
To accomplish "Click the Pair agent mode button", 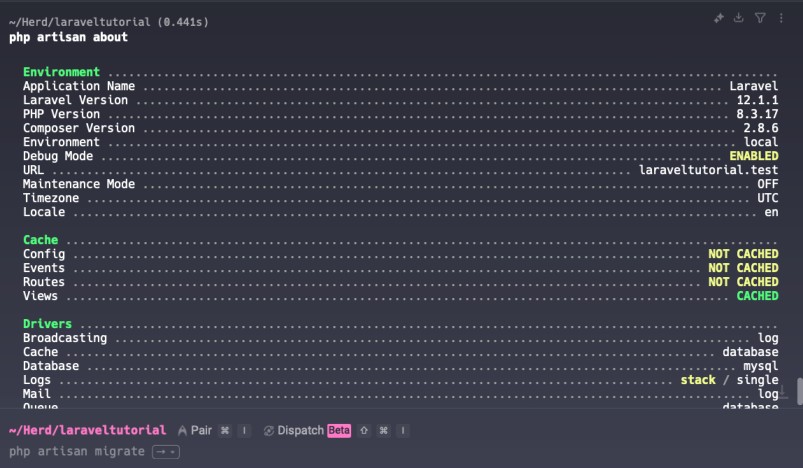I will [195, 431].
